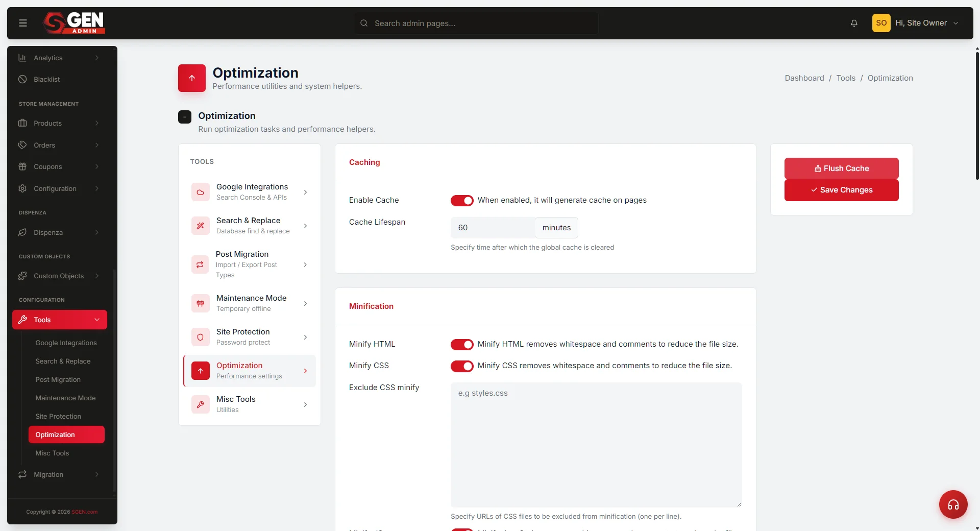This screenshot has width=980, height=531.
Task: Toggle the Minify HTML switch
Action: pyautogui.click(x=462, y=345)
